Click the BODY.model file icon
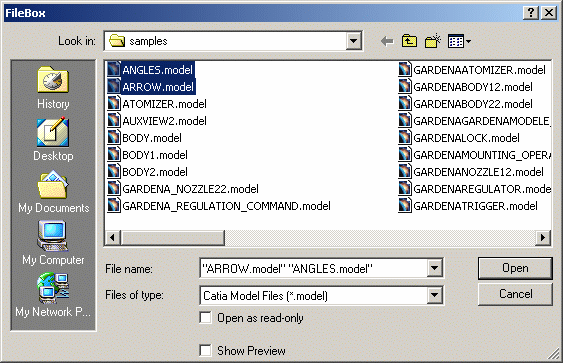563x363 pixels. click(113, 138)
